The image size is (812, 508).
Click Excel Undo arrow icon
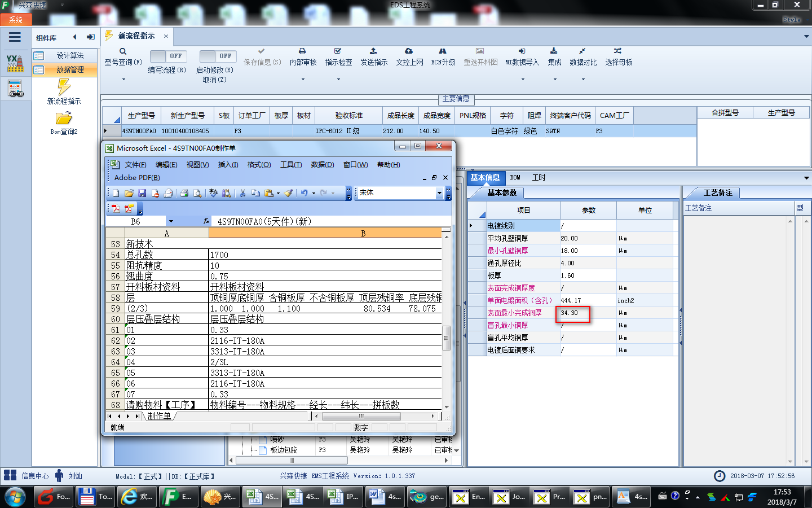pyautogui.click(x=304, y=193)
